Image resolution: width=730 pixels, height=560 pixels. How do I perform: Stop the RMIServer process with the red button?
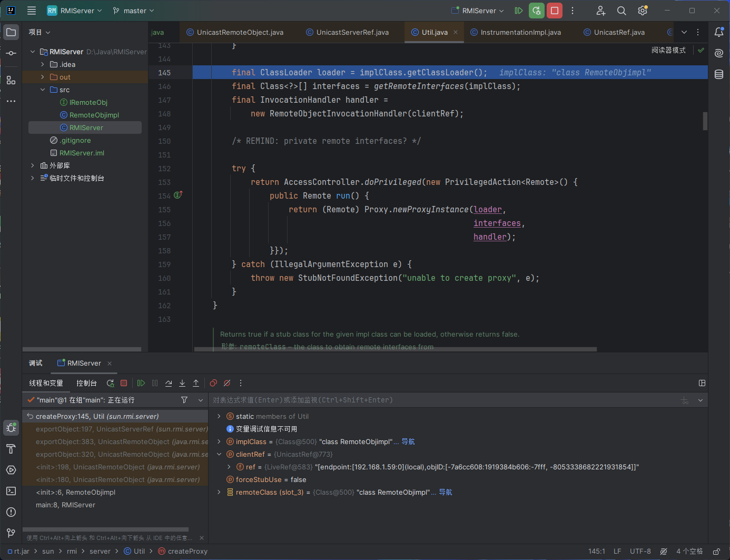555,11
